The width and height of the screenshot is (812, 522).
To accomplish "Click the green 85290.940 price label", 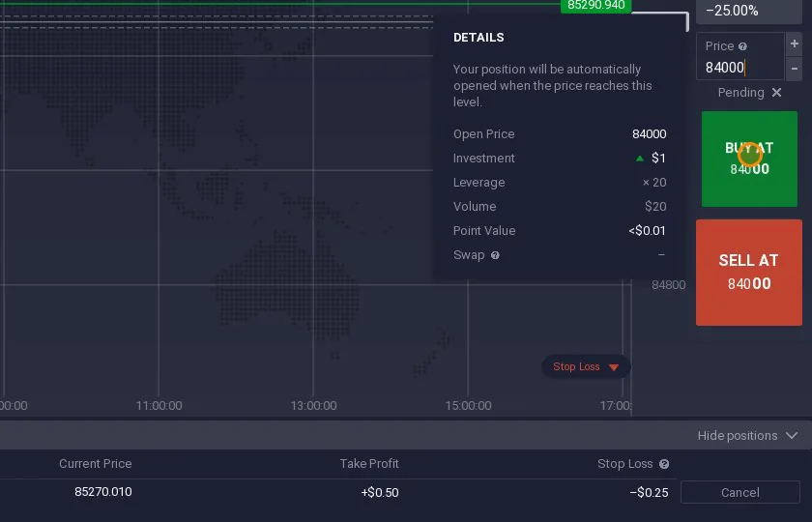I will (596, 6).
